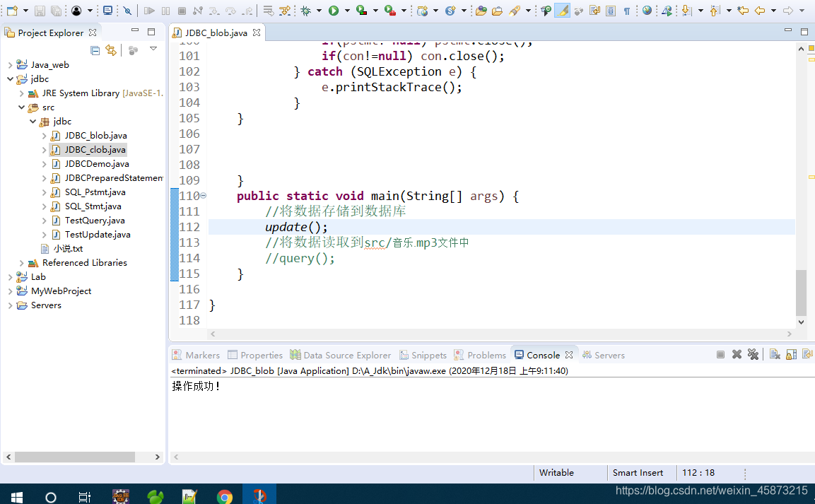Close the JDBC_blob.java editor tab
This screenshot has height=504, width=815.
257,33
